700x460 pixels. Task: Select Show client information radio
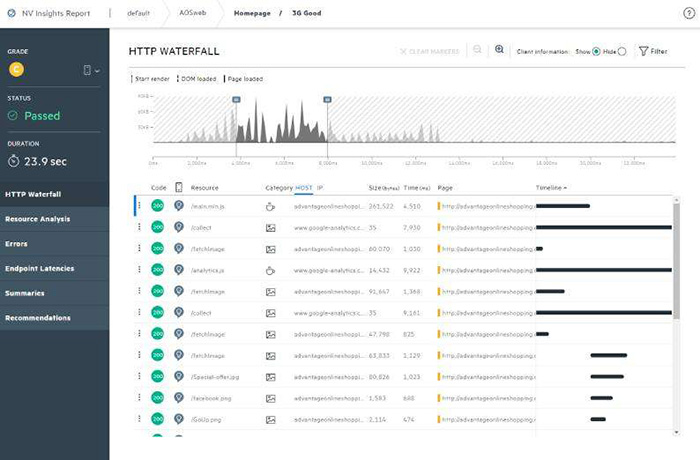pos(596,52)
